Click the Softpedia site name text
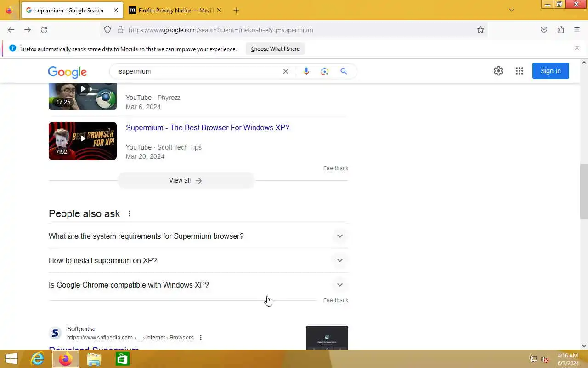The height and width of the screenshot is (368, 588). [81, 329]
